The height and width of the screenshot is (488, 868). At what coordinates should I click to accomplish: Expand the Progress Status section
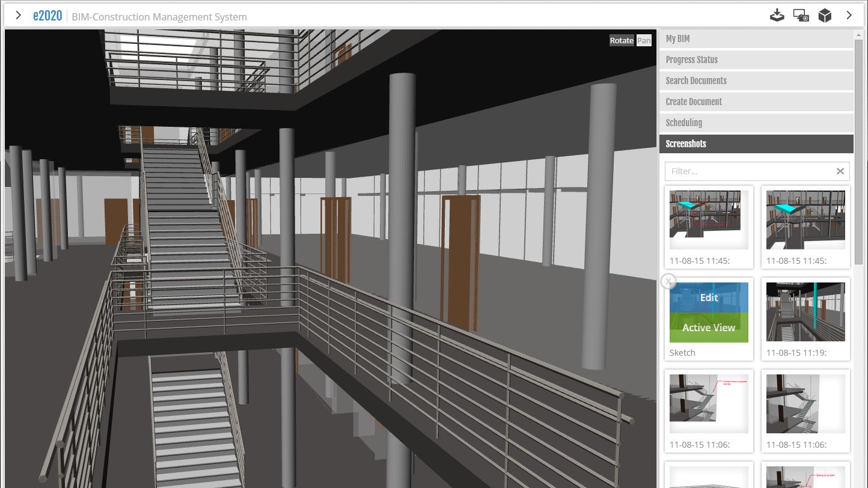(x=756, y=59)
